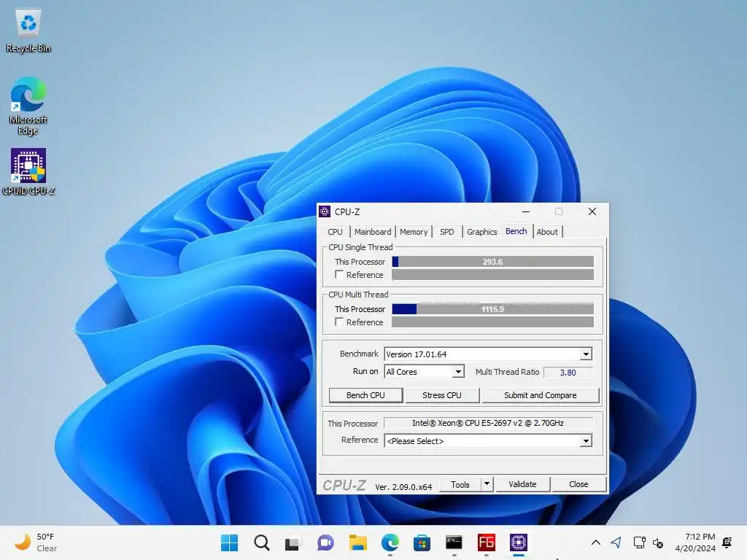Click the Intel Xeon E5-2697 v2 processor field
This screenshot has height=560, width=747.
(x=488, y=423)
